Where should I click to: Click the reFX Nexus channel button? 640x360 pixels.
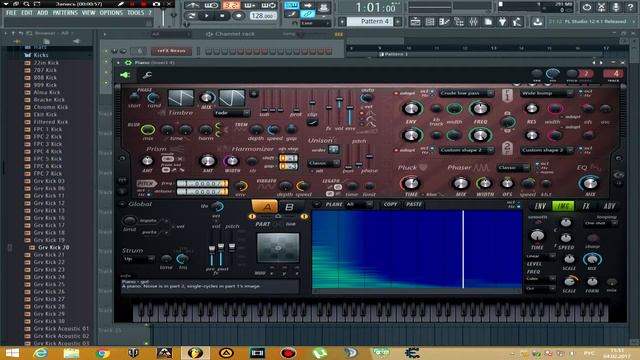(171, 51)
